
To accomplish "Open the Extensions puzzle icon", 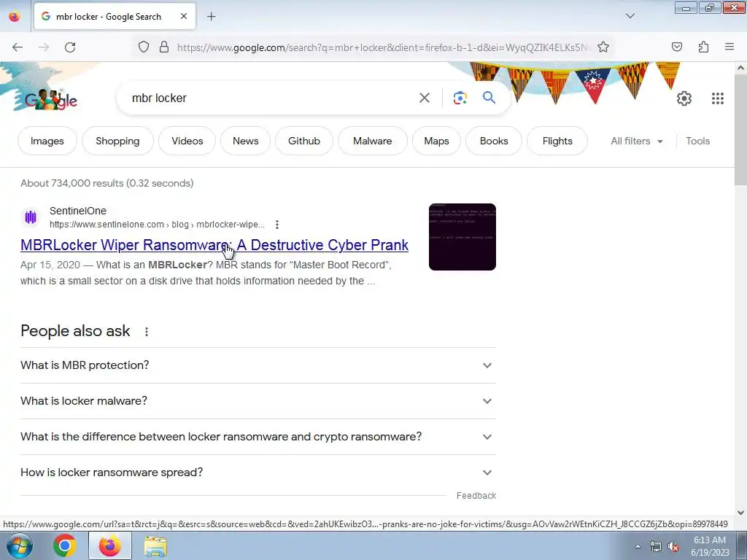I will [x=703, y=47].
